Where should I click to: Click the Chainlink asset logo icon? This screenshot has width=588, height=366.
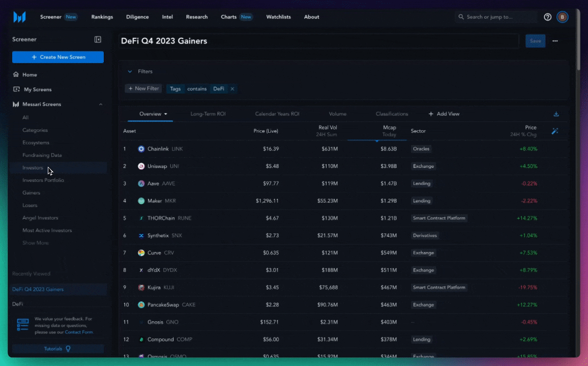point(141,149)
